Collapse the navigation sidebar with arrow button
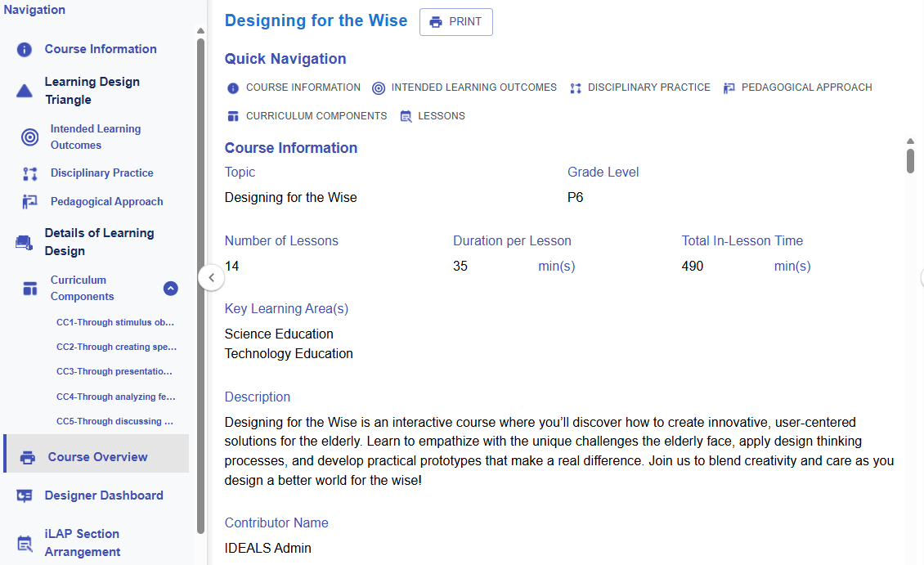Image resolution: width=924 pixels, height=565 pixels. click(x=211, y=277)
